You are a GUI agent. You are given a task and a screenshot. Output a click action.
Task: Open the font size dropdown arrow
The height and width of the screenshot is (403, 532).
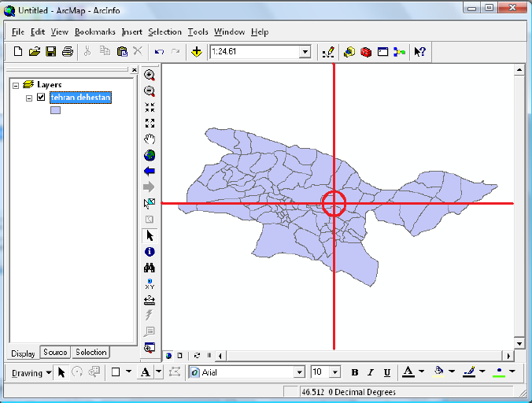pos(335,372)
